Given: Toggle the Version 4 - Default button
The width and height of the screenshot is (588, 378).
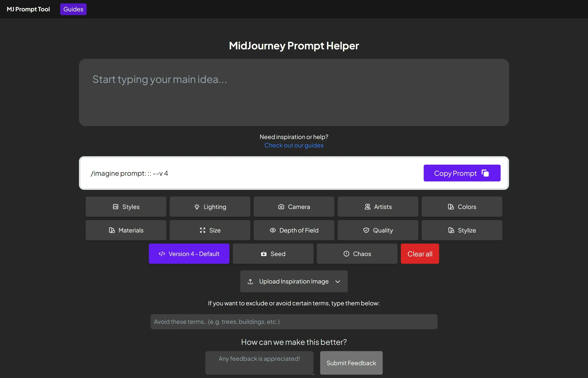Looking at the screenshot, I should [189, 254].
